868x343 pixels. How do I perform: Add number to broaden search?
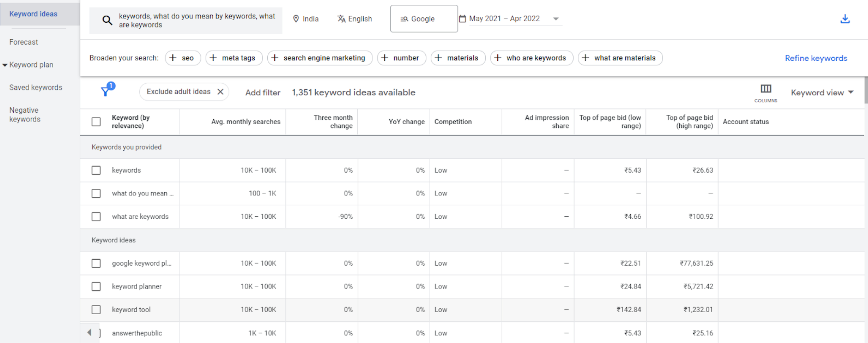(x=401, y=58)
